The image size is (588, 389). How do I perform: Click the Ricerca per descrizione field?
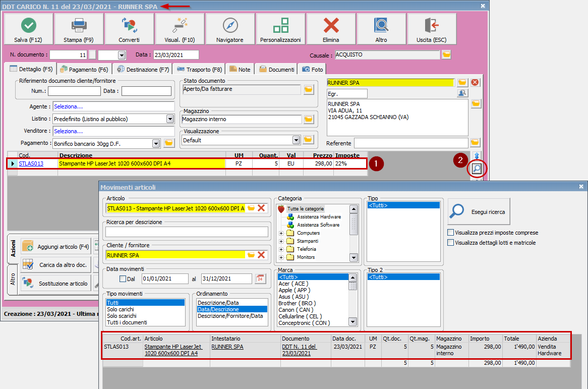click(x=187, y=232)
